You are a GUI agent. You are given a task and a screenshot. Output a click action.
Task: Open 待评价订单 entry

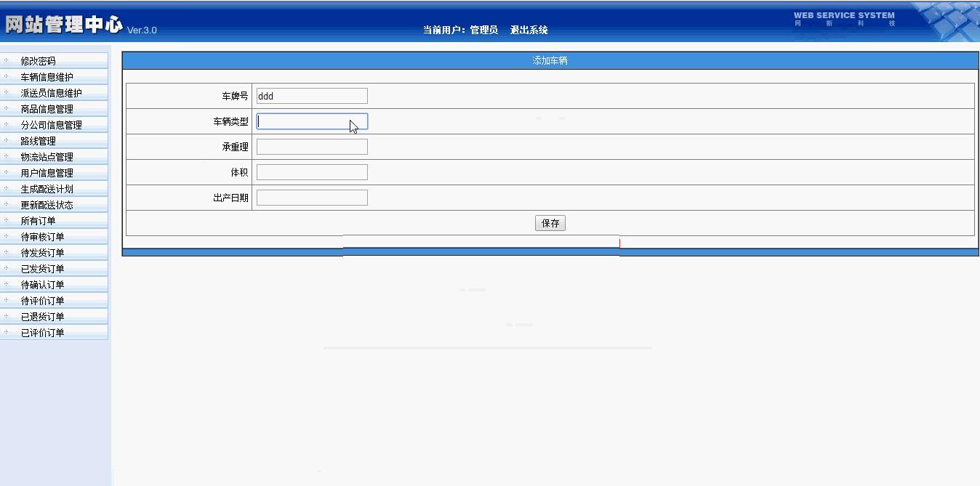click(x=42, y=301)
